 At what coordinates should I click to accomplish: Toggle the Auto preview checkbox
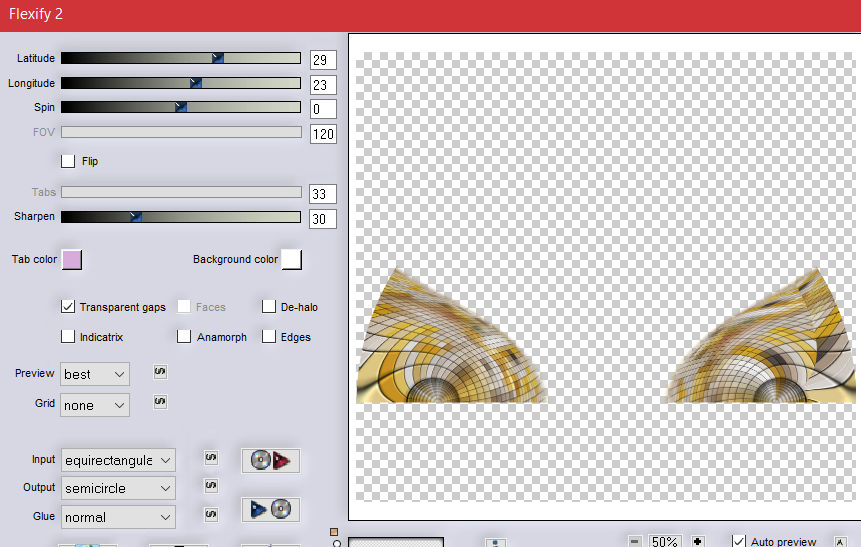click(x=739, y=542)
